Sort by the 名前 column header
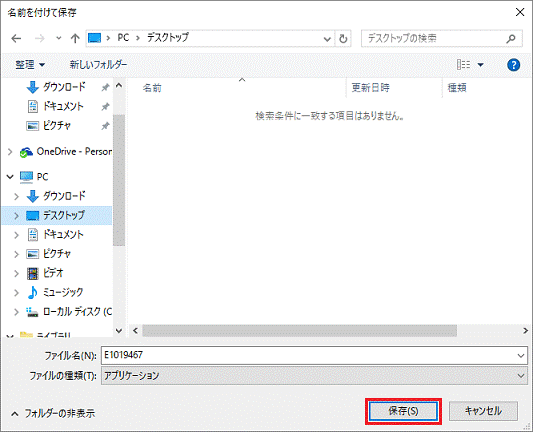 pos(152,88)
